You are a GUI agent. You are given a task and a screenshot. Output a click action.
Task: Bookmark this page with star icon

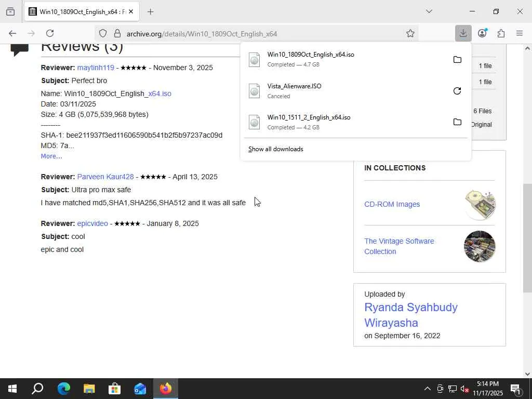(x=410, y=33)
